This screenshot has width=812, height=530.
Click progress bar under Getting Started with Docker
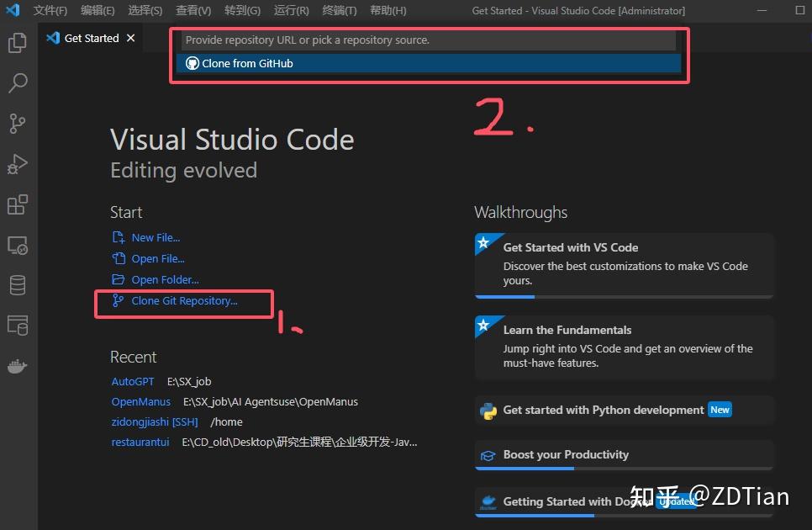coord(624,516)
